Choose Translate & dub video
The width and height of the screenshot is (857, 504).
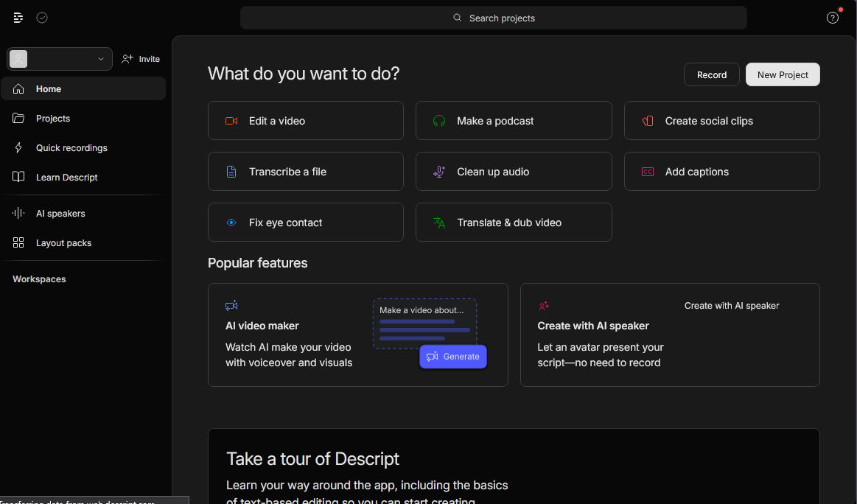[x=514, y=222]
